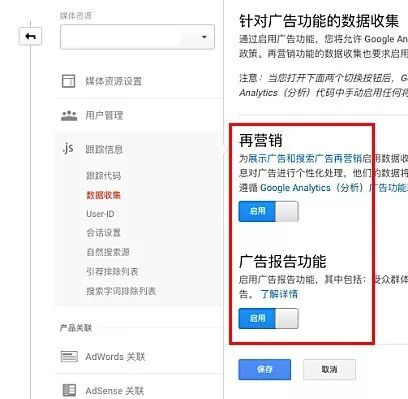Open 跟踪代码 submenu item

point(104,175)
